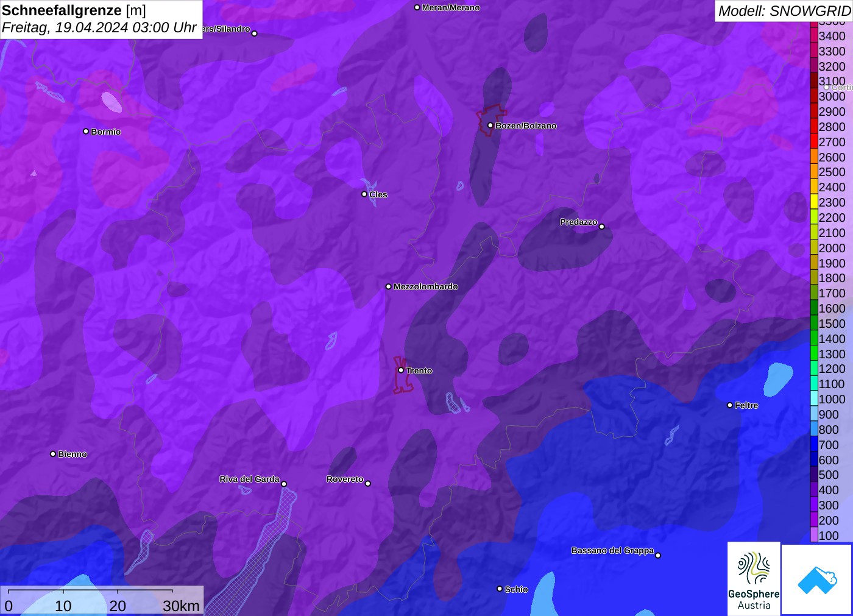Click the Bassano del Grappa marker

coord(658,555)
